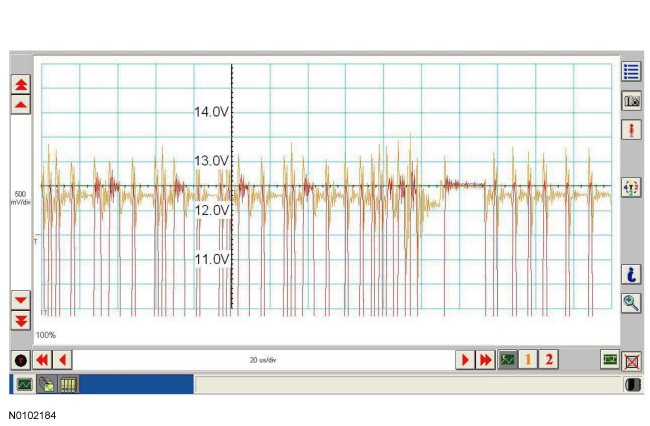The height and width of the screenshot is (426, 650).
Task: Click the double left arrow time base button
Action: 42,360
